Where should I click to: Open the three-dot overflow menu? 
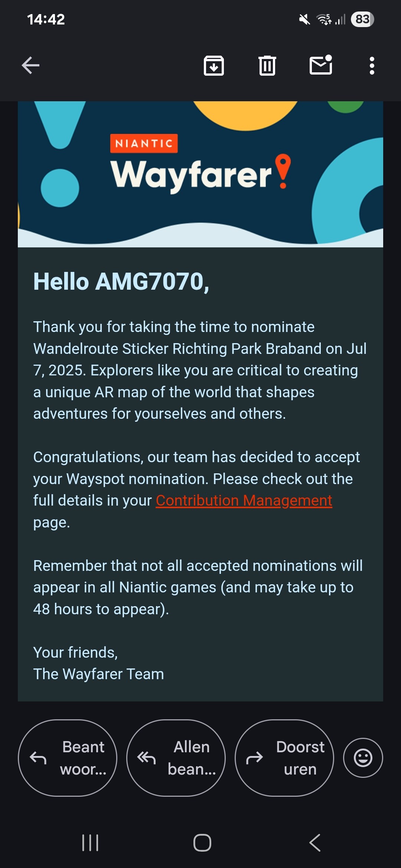pyautogui.click(x=372, y=66)
